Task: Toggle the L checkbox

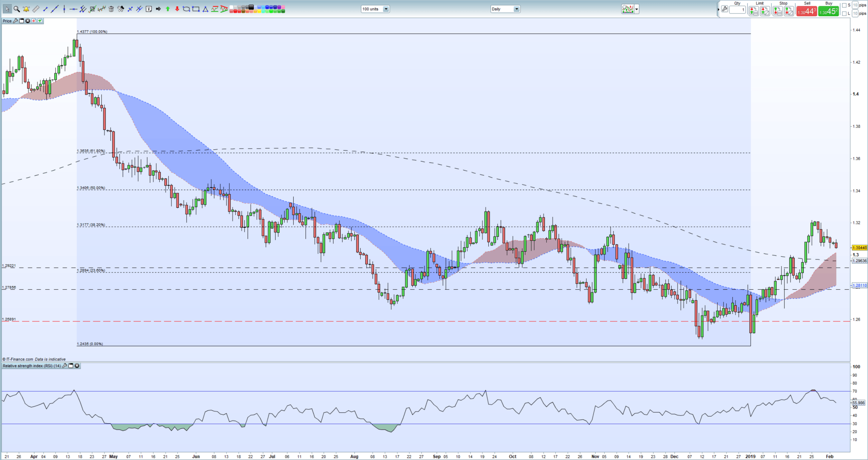Action: (844, 14)
